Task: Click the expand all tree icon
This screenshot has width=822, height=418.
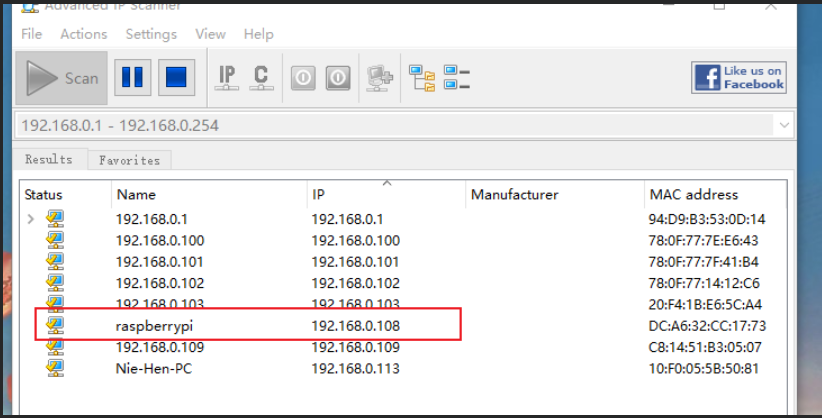Action: point(422,78)
